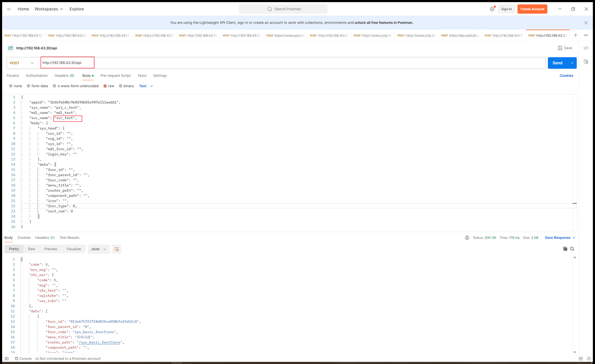Select the form-data body type
This screenshot has height=364, width=595.
pyautogui.click(x=37, y=86)
